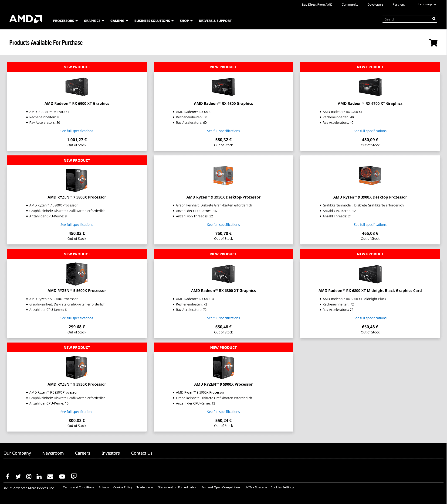Image resolution: width=447 pixels, height=504 pixels.
Task: See full specifications for RX 6900 XT
Action: pyautogui.click(x=77, y=131)
